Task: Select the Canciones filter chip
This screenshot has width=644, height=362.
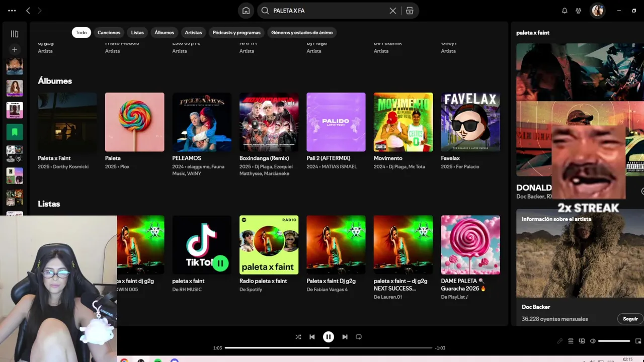Action: (109, 33)
